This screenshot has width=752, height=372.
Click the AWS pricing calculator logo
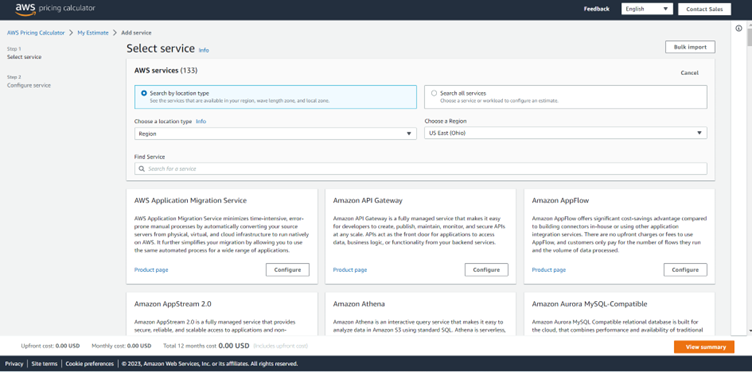coord(55,9)
